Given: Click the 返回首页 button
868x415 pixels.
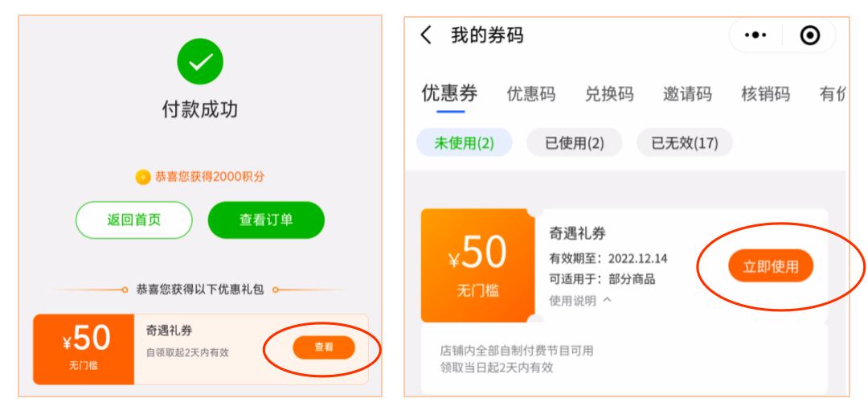Looking at the screenshot, I should click(x=134, y=220).
